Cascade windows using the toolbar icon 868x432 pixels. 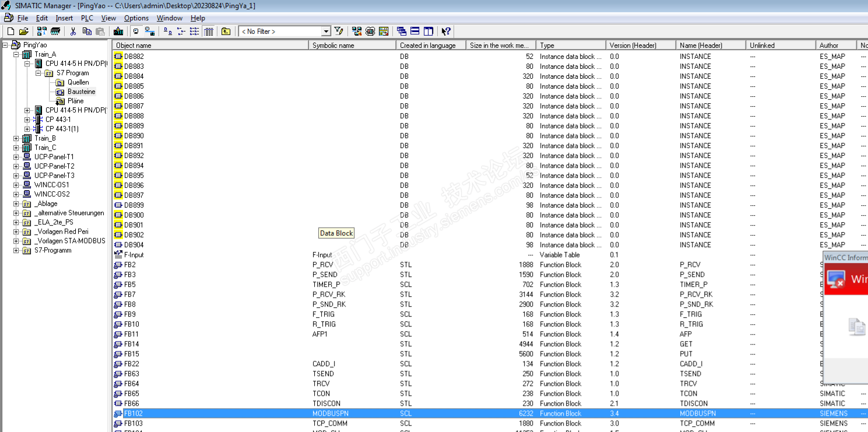coord(402,31)
